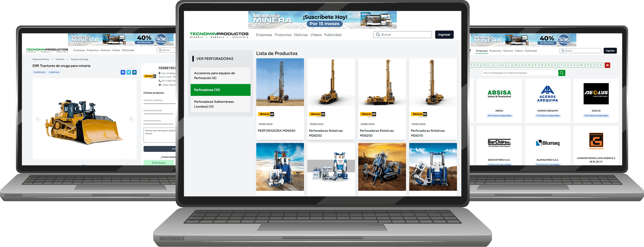Open Ferreyros CAT logo on left laptop
The image size is (644, 247).
[x=150, y=76]
